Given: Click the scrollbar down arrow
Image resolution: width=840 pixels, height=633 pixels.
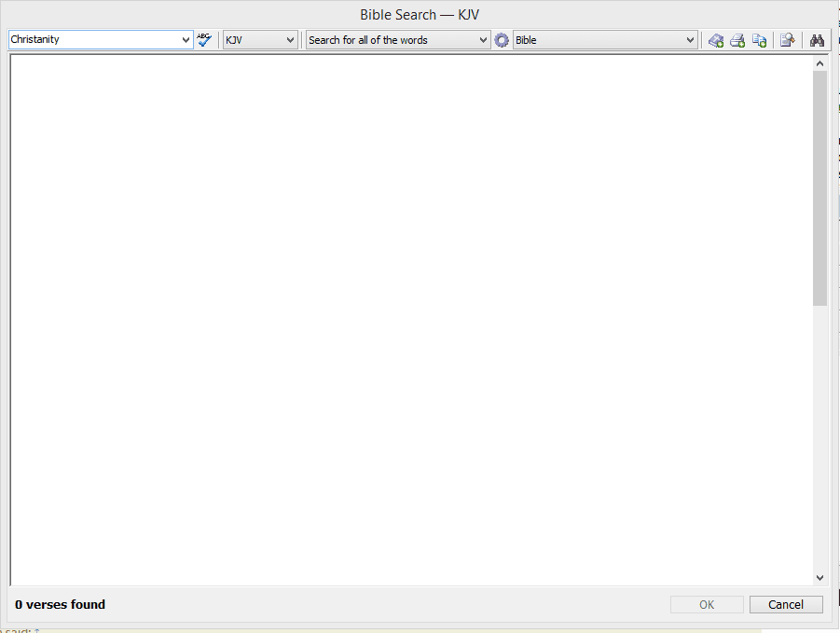Looking at the screenshot, I should (819, 578).
